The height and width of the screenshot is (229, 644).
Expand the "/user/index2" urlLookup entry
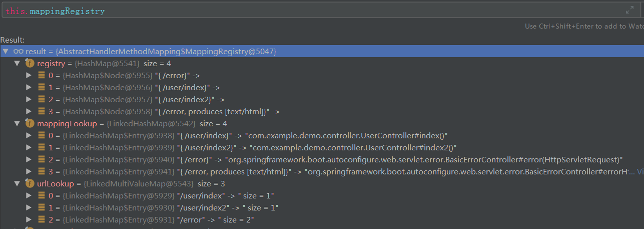pos(29,207)
